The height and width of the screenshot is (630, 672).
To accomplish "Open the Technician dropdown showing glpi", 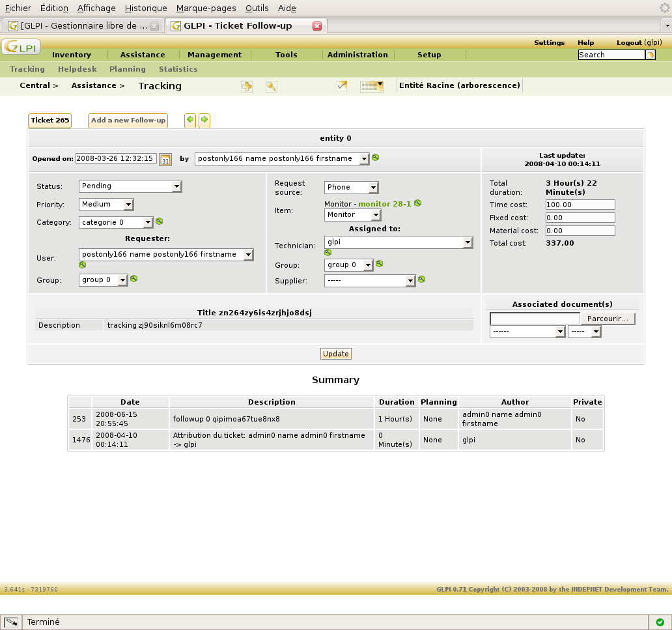I will coord(399,242).
